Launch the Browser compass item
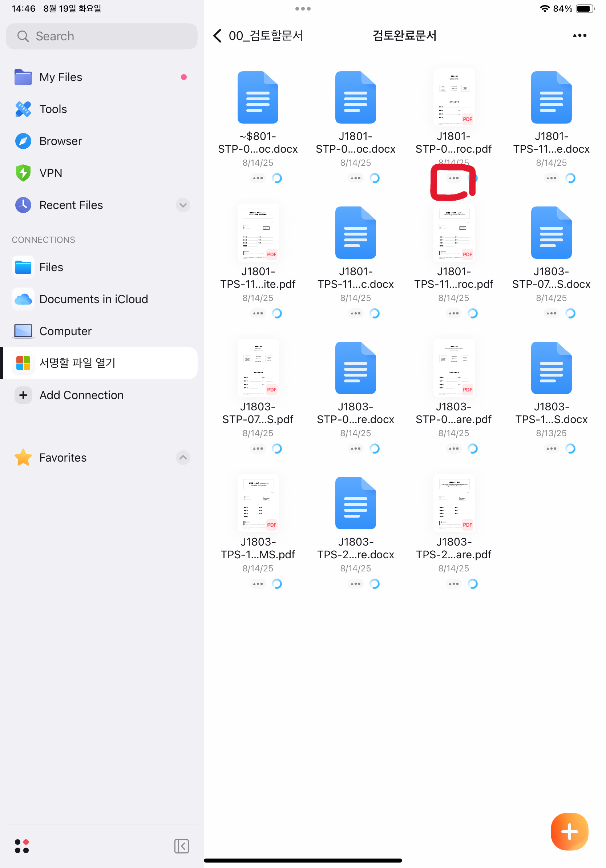The height and width of the screenshot is (868, 606). point(60,141)
